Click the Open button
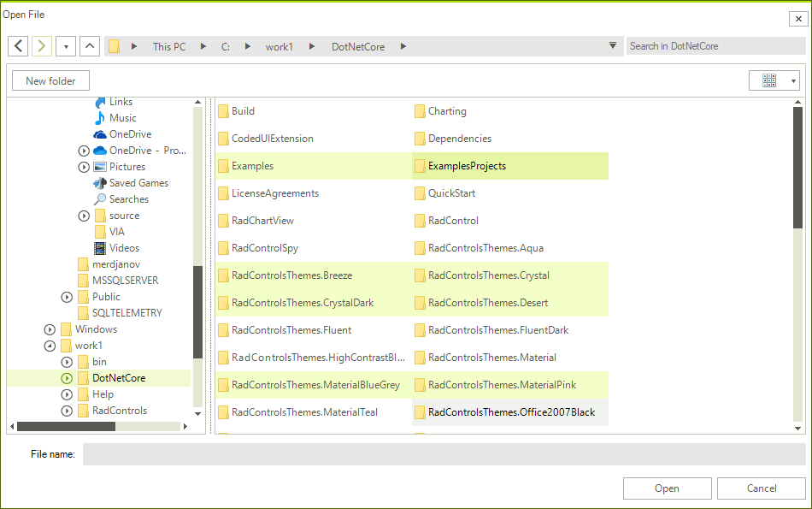Image resolution: width=812 pixels, height=509 pixels. tap(667, 488)
